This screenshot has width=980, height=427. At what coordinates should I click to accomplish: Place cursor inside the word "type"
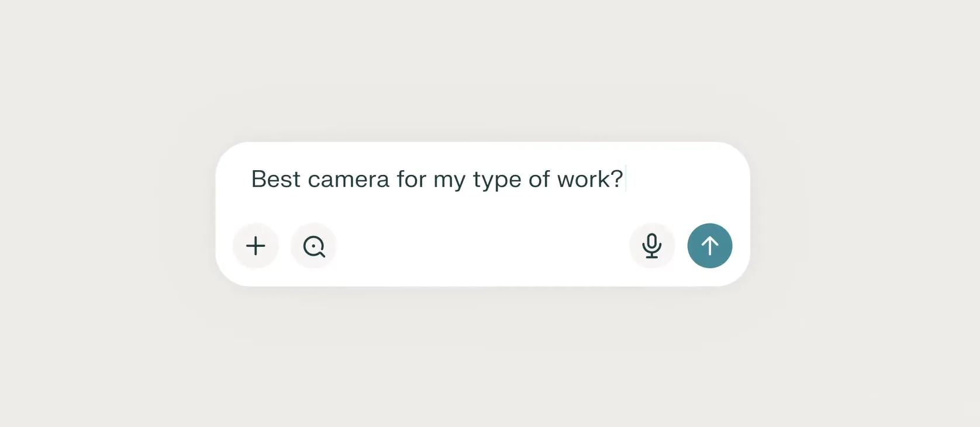(x=496, y=180)
